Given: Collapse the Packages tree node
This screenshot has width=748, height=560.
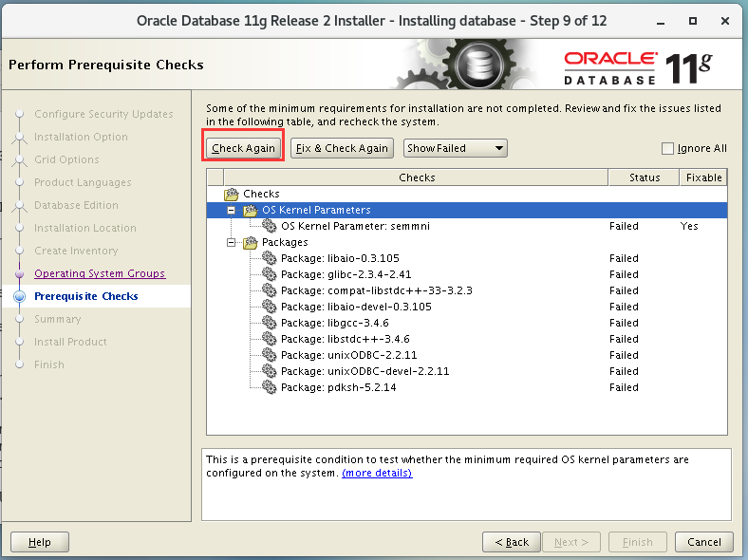Looking at the screenshot, I should [232, 242].
